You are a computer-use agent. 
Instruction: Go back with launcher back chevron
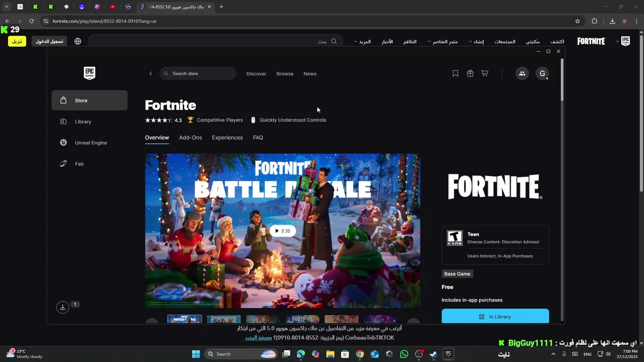(150, 73)
